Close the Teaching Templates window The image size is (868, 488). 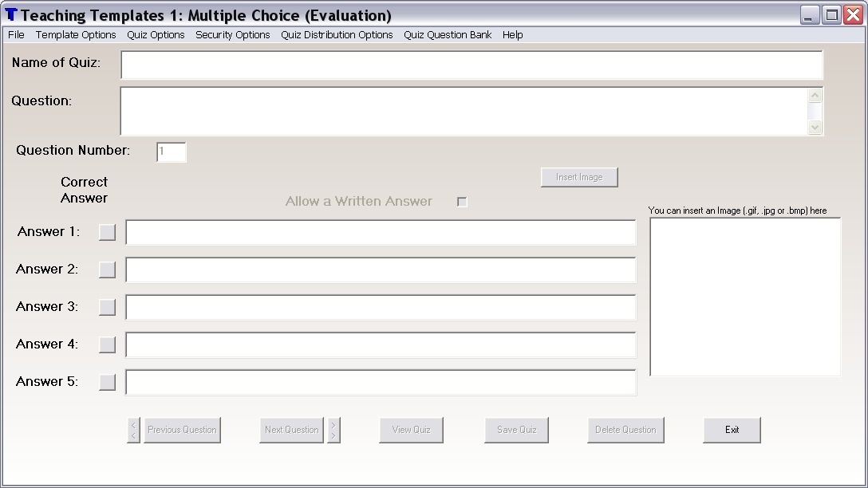(853, 15)
